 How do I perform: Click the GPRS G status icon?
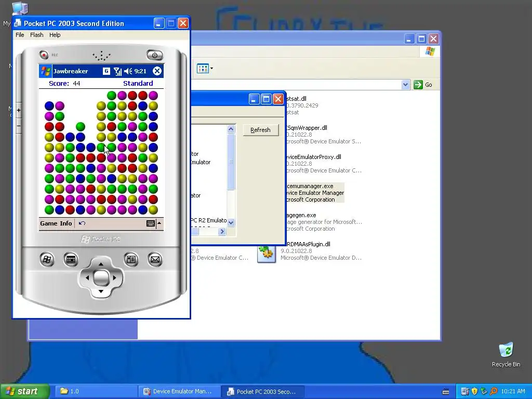(x=106, y=71)
